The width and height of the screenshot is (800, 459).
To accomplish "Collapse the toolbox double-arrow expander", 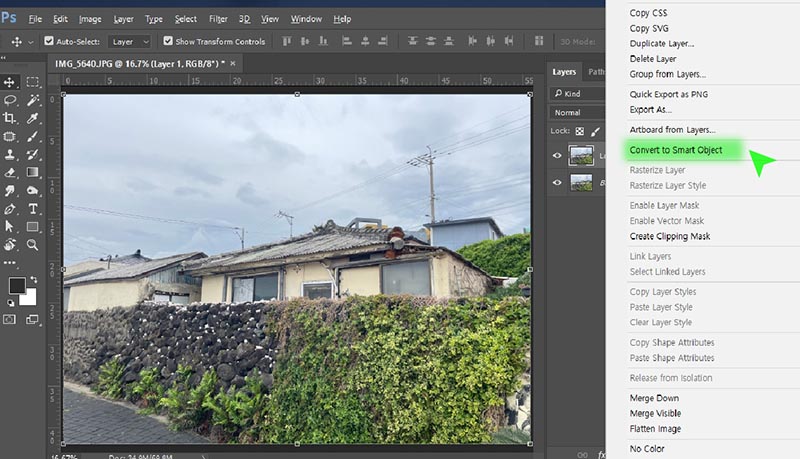I will coord(4,58).
